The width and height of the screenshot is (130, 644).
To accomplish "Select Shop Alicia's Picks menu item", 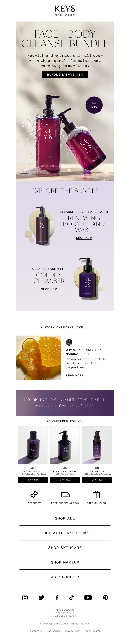I will click(65, 533).
